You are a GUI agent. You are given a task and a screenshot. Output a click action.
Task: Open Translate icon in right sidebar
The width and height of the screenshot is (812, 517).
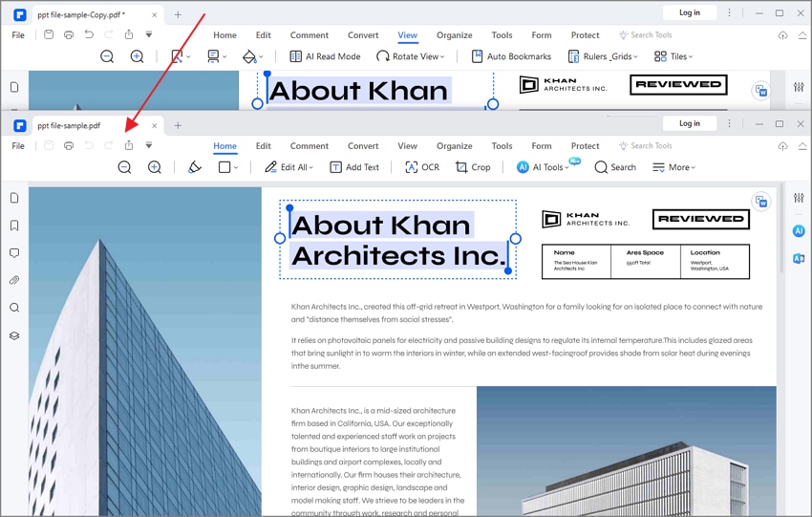pyautogui.click(x=799, y=258)
